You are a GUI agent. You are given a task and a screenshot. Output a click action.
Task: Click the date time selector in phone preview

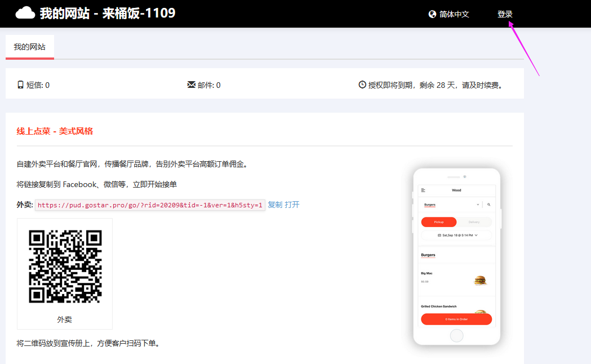tap(456, 235)
